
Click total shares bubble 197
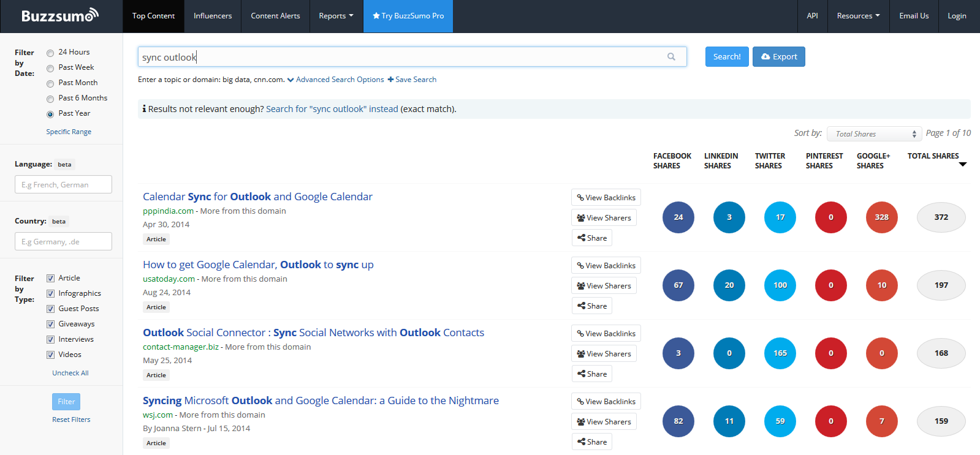click(941, 285)
